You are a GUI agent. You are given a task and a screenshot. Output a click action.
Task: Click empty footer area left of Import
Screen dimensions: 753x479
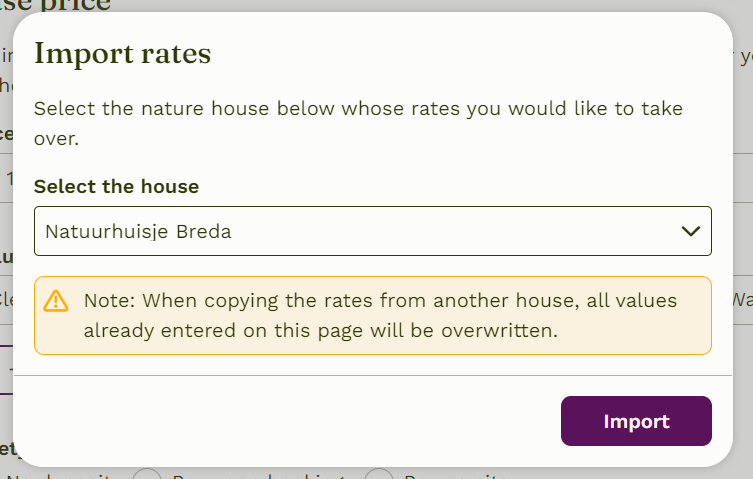[288, 421]
